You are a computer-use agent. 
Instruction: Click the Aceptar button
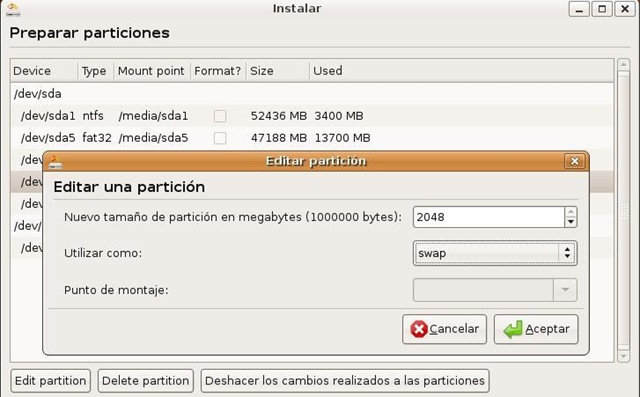point(536,329)
